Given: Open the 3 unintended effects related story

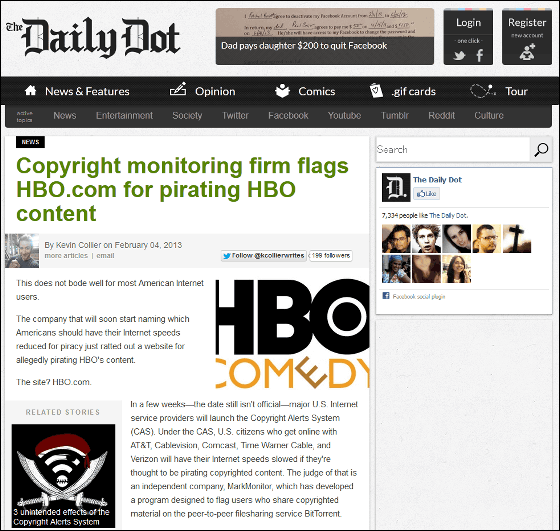Looking at the screenshot, I should tap(63, 476).
